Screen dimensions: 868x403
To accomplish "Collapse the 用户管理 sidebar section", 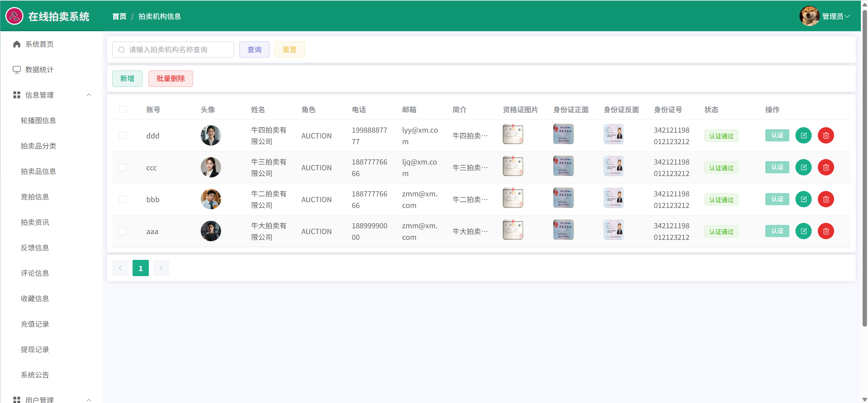I will click(x=89, y=400).
